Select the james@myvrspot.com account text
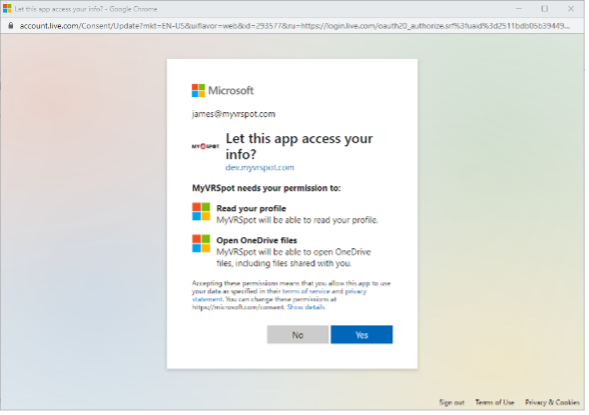This screenshot has width=589, height=415. click(235, 115)
